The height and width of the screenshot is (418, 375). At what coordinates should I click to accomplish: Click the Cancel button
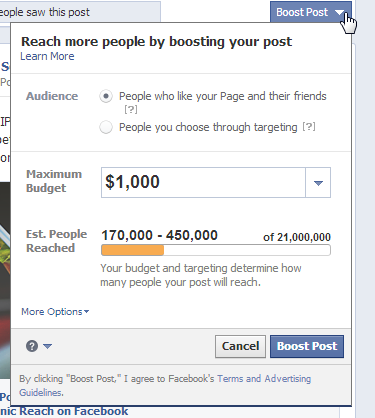pyautogui.click(x=240, y=346)
